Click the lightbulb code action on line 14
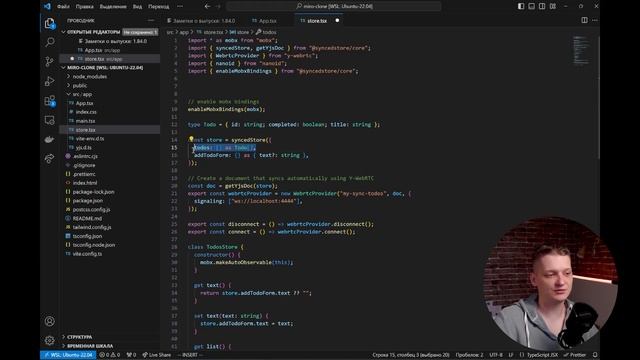Screen dimensions: 640x360 pos(191,139)
